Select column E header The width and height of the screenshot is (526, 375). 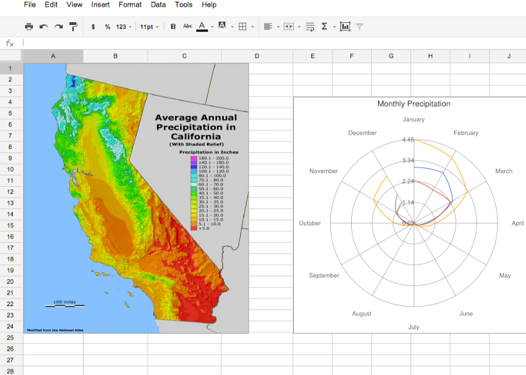tap(313, 56)
